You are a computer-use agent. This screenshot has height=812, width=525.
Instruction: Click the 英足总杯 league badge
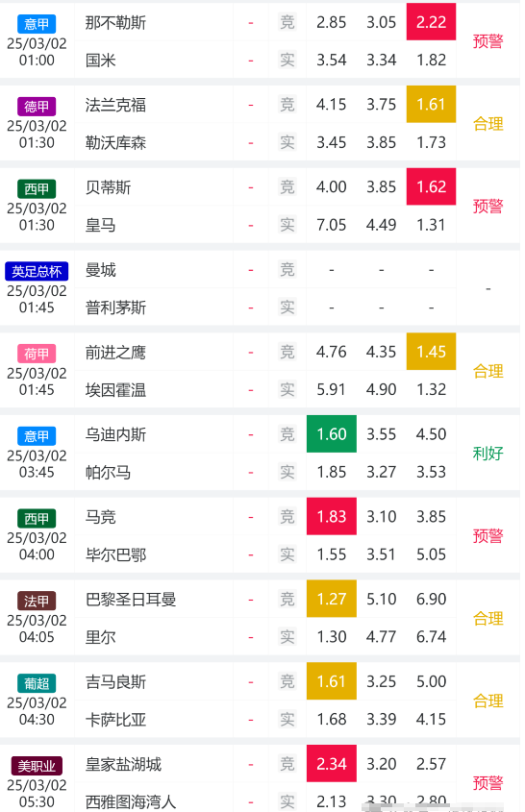(x=37, y=271)
